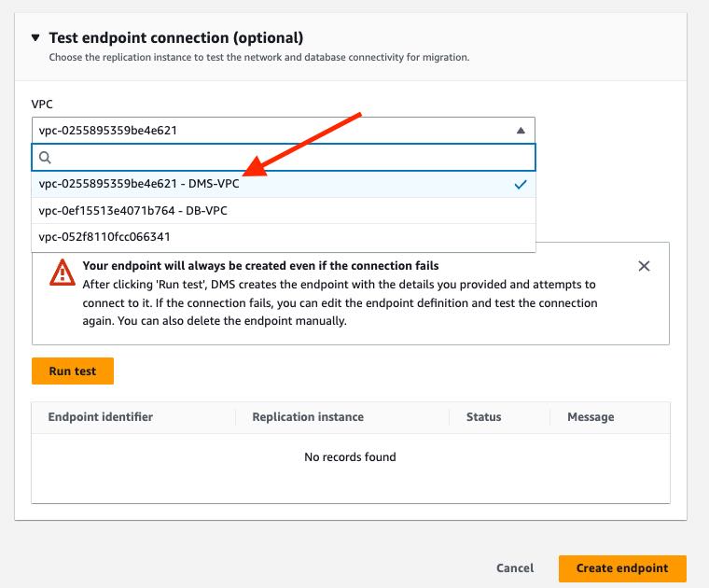The height and width of the screenshot is (588, 709).
Task: Select vpc-0255895359be4e621 - DMS-VPC option
Action: click(284, 184)
